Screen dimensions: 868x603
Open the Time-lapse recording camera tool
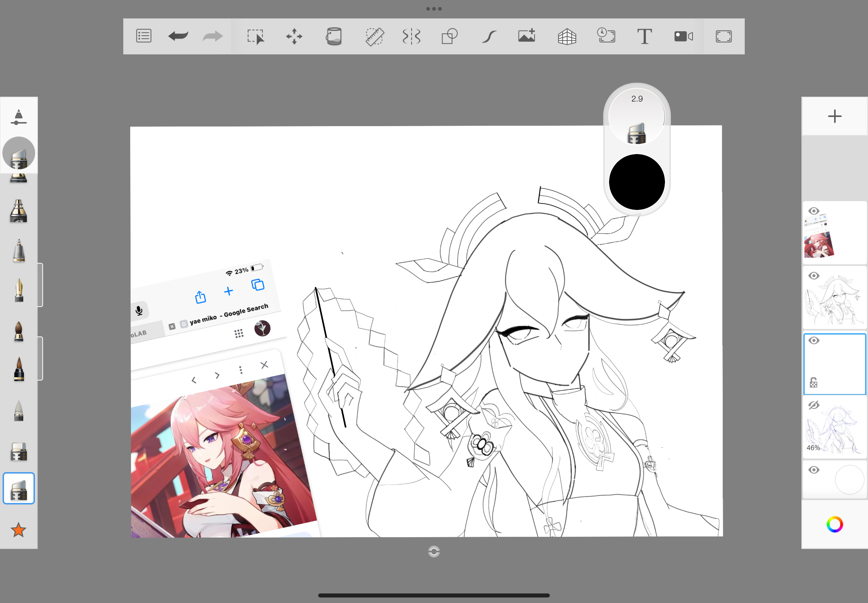point(683,36)
